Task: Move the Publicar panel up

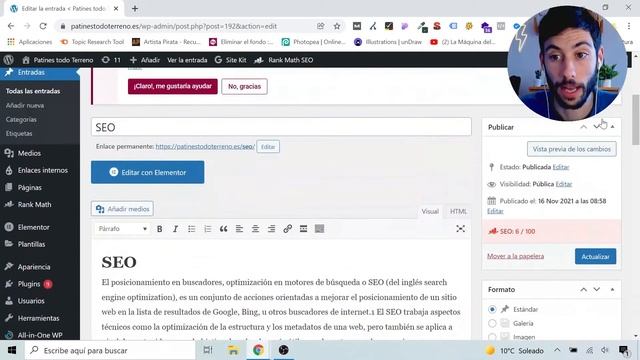Action: [584, 127]
